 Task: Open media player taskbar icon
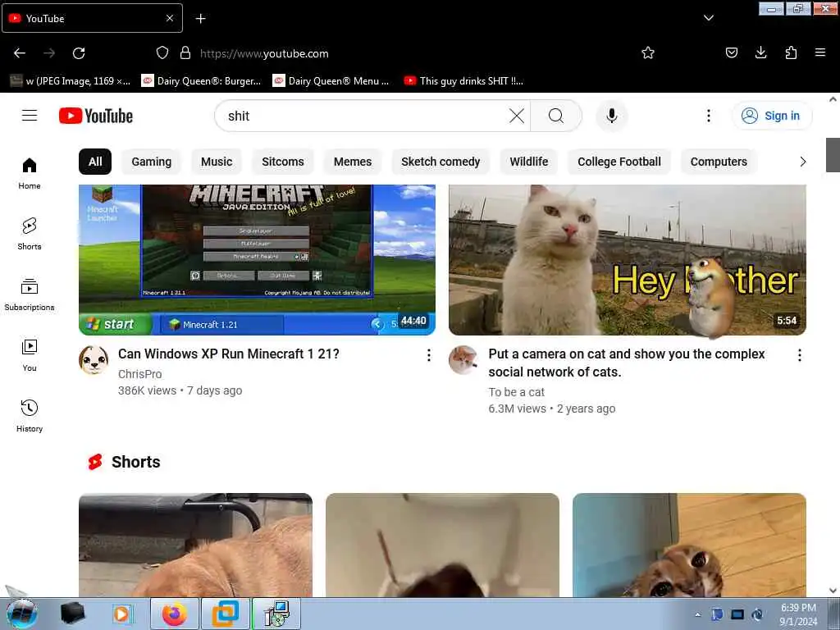122,614
